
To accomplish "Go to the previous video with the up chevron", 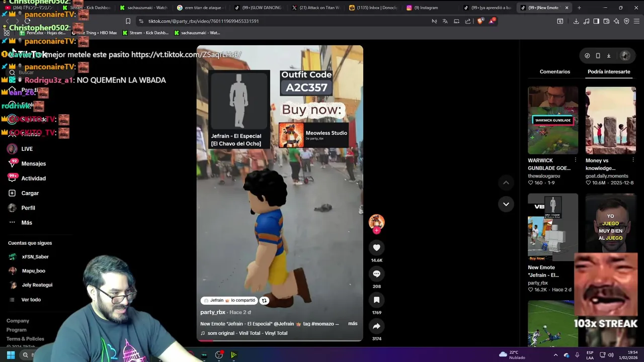I will tap(506, 183).
